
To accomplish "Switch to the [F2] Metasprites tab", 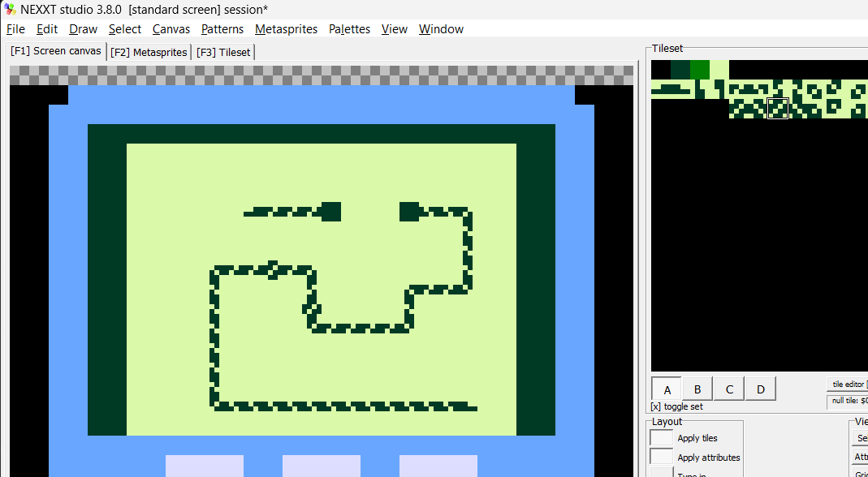I will tap(149, 52).
